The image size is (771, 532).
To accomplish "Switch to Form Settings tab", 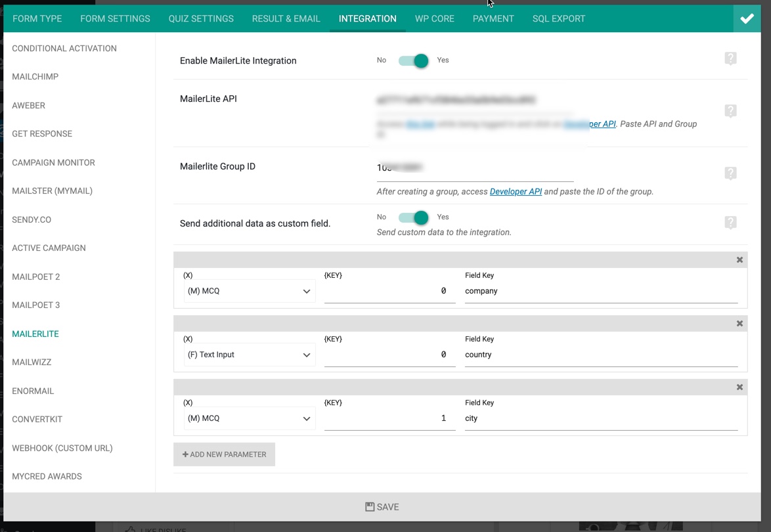I will 115,18.
